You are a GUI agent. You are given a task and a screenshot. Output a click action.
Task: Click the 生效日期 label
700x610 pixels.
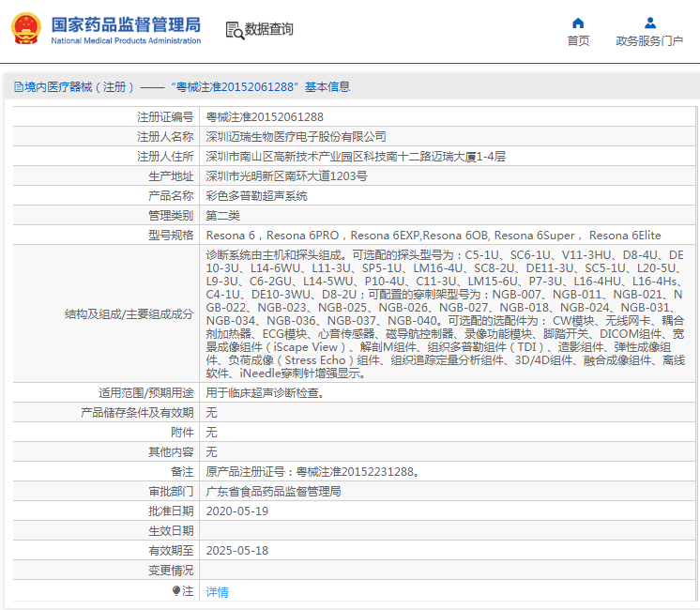(171, 531)
